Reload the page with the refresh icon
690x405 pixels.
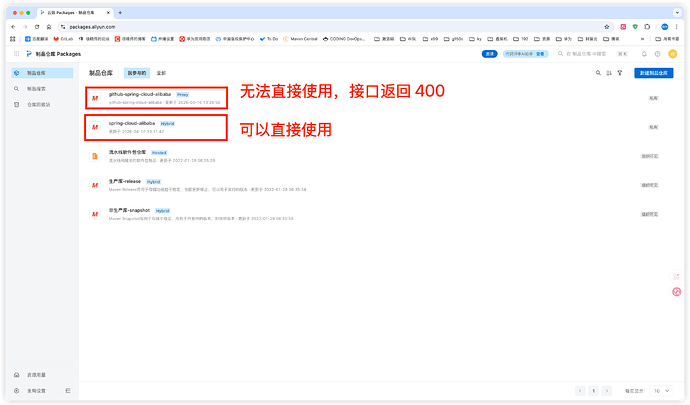point(37,27)
